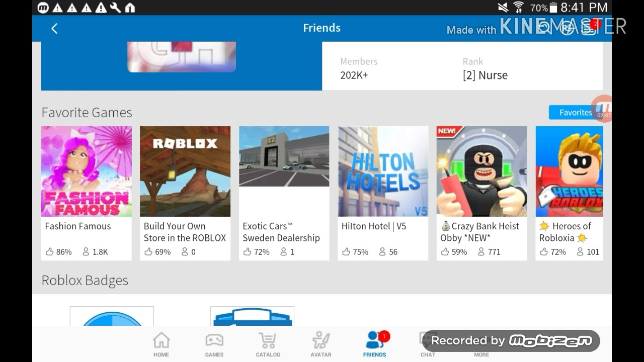Click the player count icon showing 56
Screen dimensions: 644x362
coord(382,252)
